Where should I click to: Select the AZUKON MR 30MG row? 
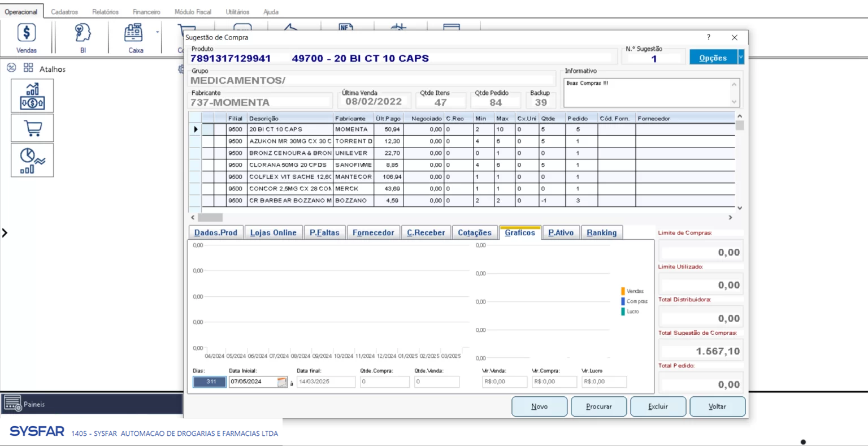click(x=290, y=141)
